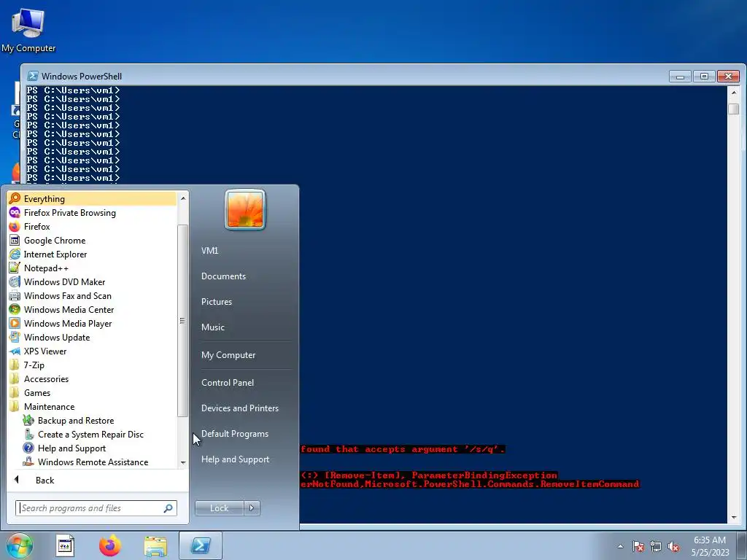Open Documents from Start menu

[223, 276]
